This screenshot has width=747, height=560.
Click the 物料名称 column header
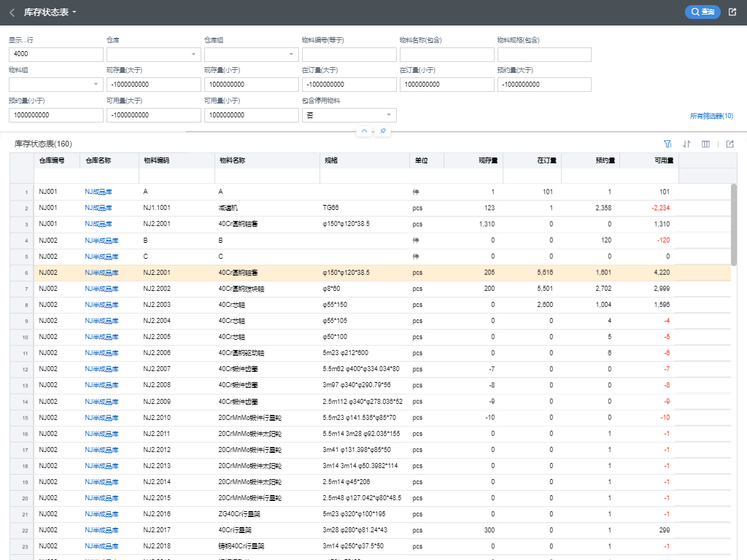click(x=267, y=160)
